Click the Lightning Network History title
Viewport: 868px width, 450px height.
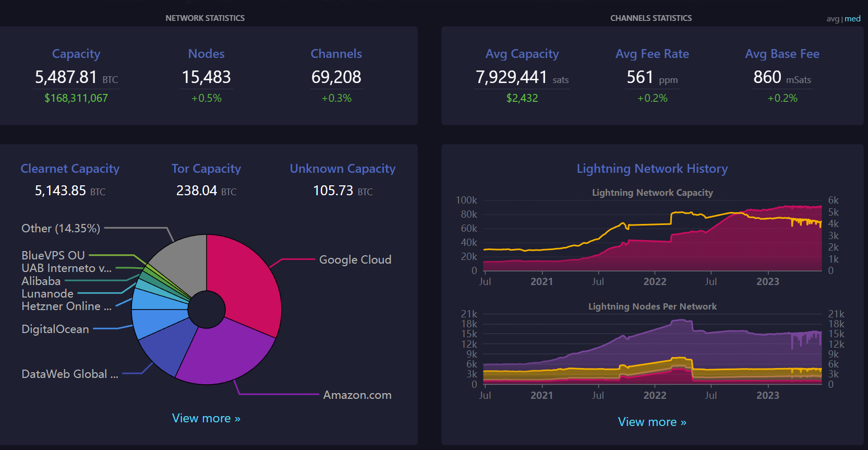[x=652, y=169]
